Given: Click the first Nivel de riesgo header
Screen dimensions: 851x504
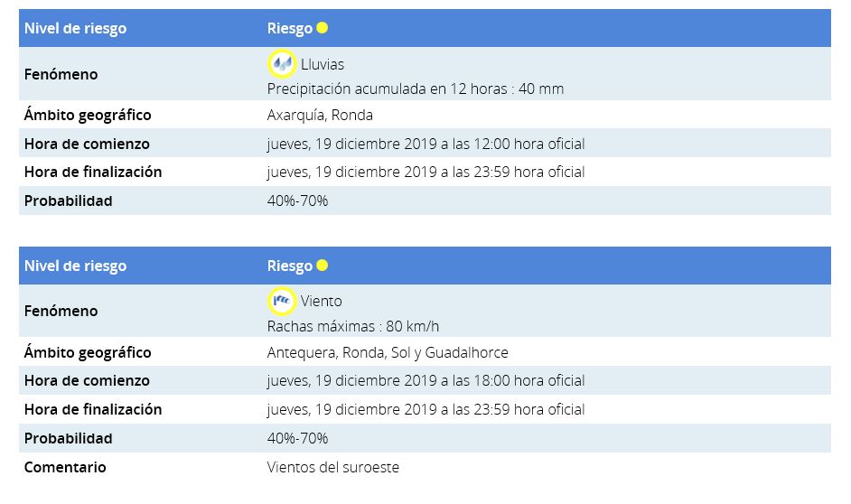Looking at the screenshot, I should pos(76,28).
